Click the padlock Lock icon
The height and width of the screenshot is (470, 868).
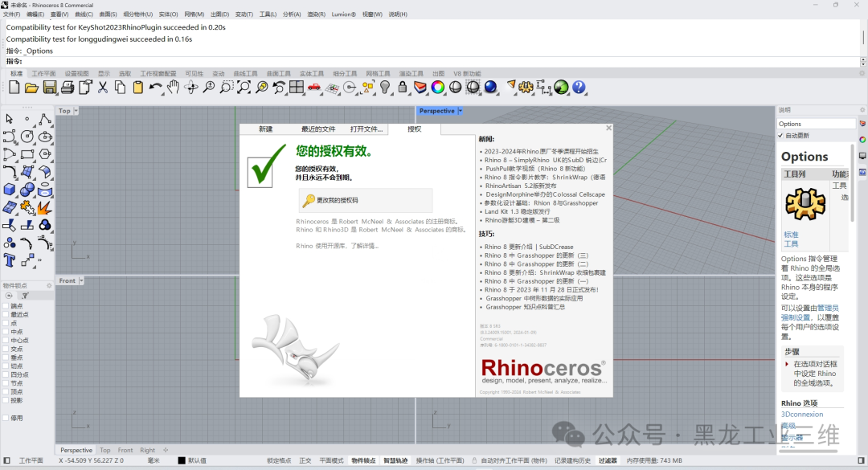[x=403, y=88]
